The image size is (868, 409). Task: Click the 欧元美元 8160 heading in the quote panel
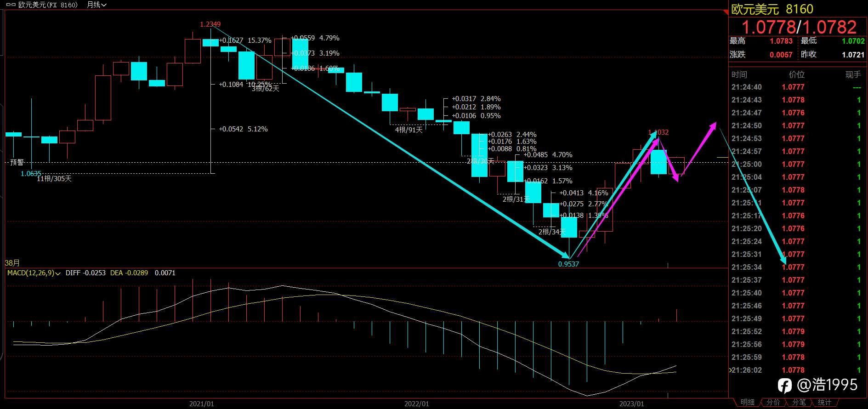pyautogui.click(x=772, y=9)
